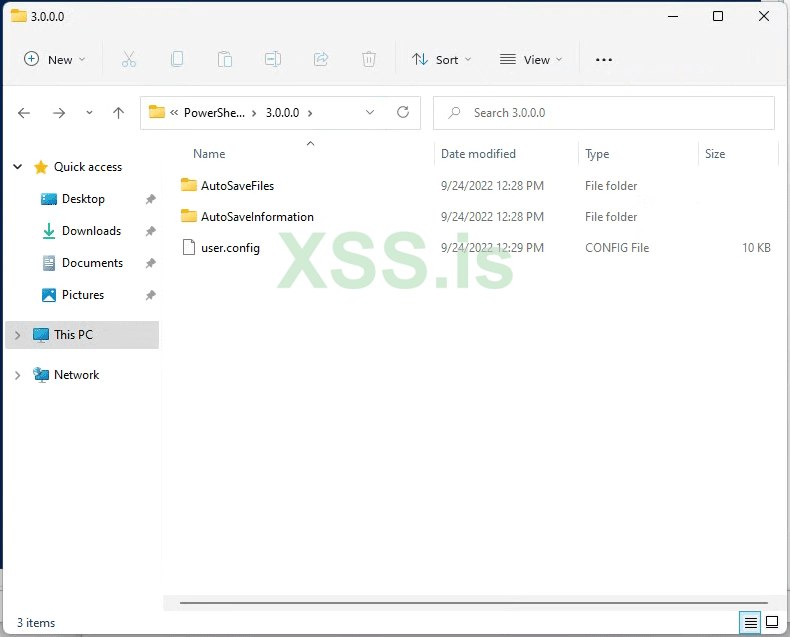Image resolution: width=790 pixels, height=637 pixels.
Task: Sort by the Type column header
Action: click(597, 154)
